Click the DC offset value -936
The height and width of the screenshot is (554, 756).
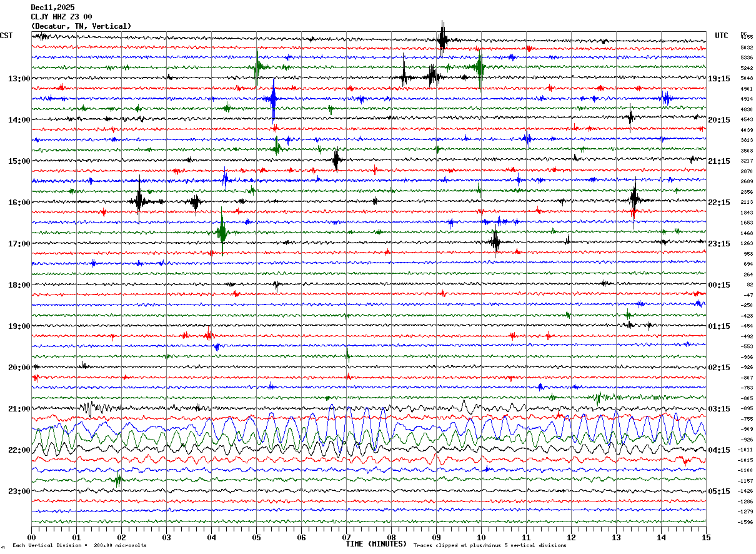coord(747,357)
